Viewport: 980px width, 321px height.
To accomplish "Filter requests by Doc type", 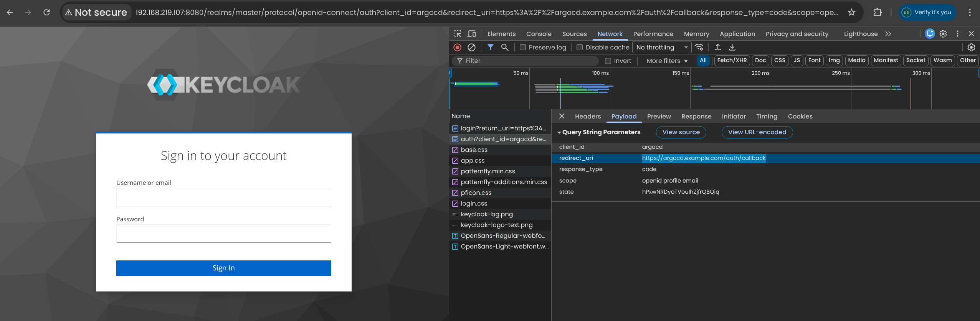I will (x=760, y=60).
